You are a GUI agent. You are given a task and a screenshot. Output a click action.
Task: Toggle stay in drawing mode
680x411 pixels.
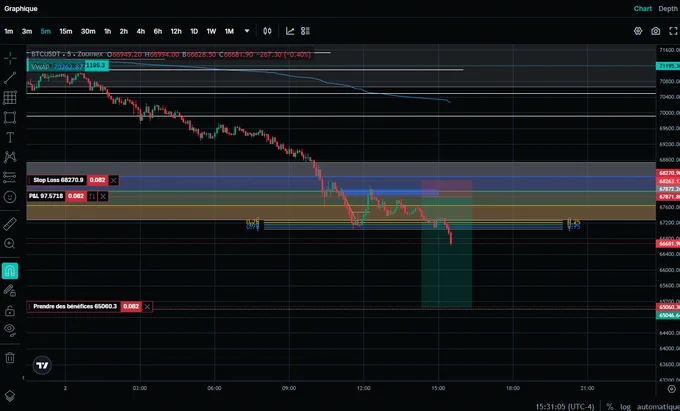10,291
